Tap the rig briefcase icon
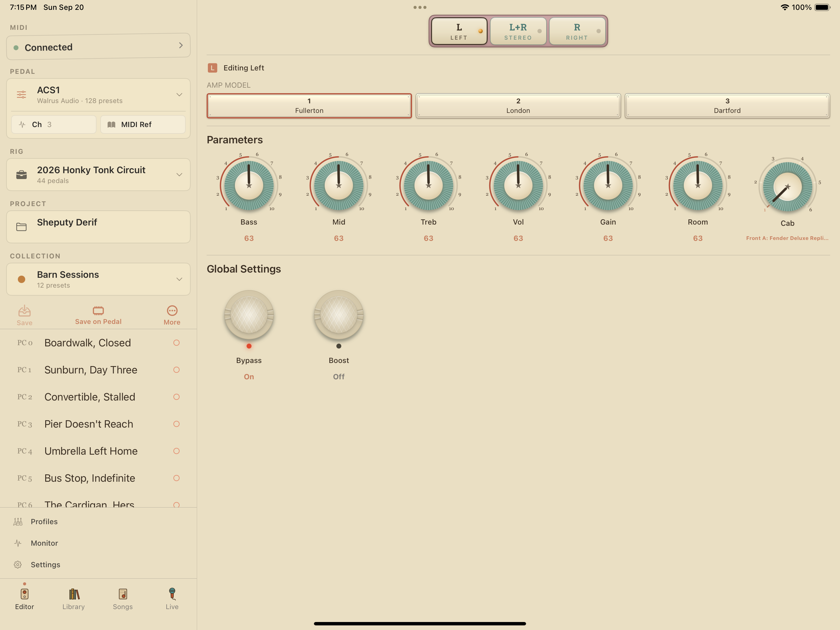This screenshot has width=840, height=630. point(22,175)
